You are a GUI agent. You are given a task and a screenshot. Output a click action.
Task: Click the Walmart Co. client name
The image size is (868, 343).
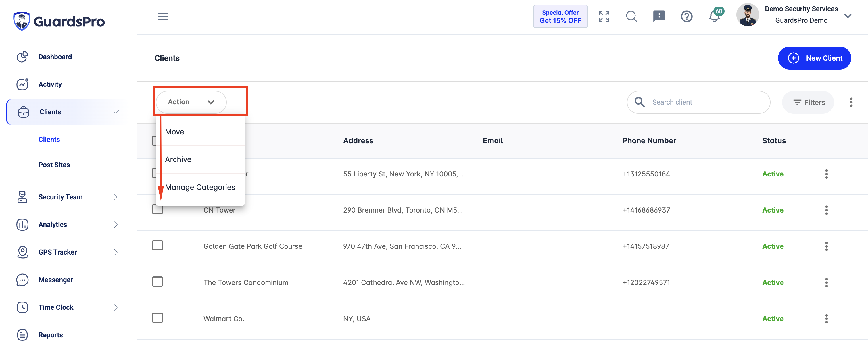pyautogui.click(x=224, y=319)
